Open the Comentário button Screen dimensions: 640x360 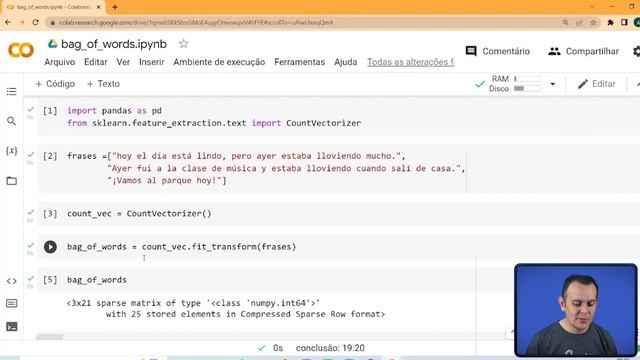point(498,51)
